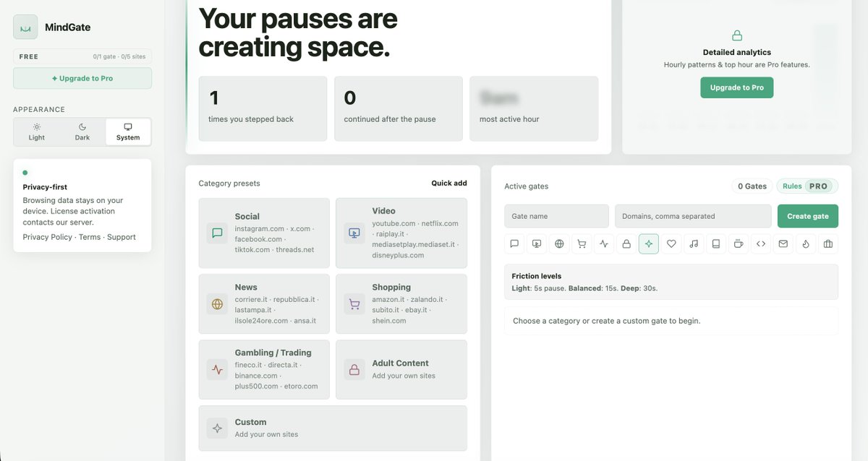Select the coffee cup gate icon
The image size is (868, 461).
tap(739, 244)
